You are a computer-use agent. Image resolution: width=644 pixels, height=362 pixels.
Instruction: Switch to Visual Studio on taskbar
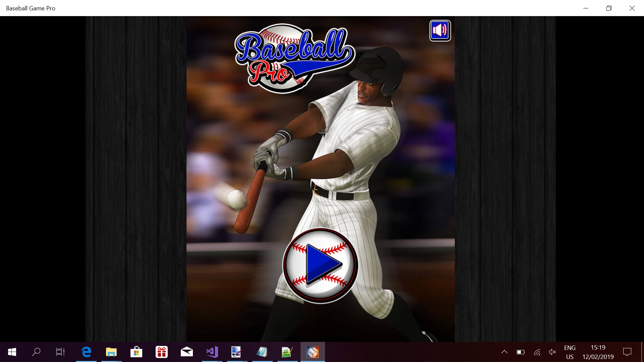[x=212, y=352]
